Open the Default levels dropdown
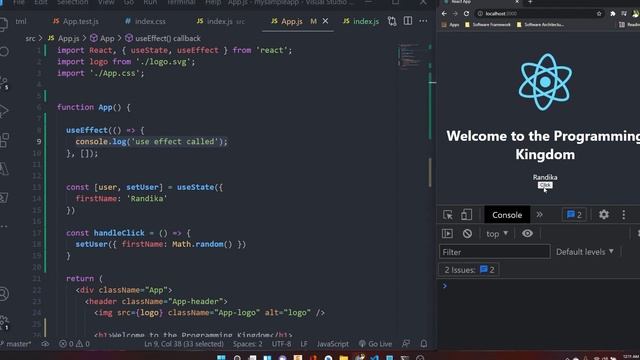The width and height of the screenshot is (640, 360). (584, 252)
